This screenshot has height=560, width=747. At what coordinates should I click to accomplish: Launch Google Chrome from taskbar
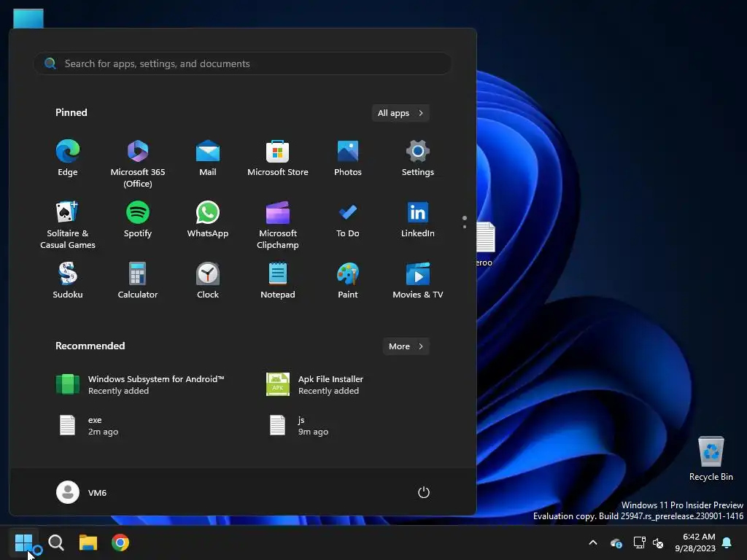[x=120, y=542]
